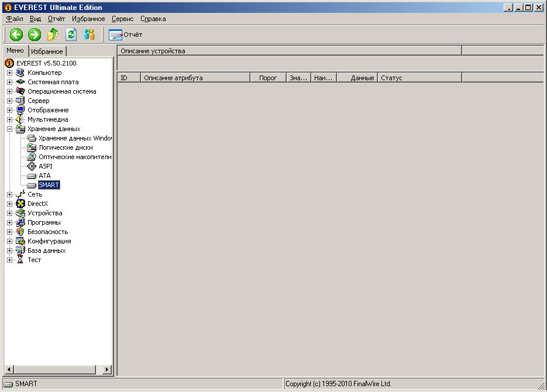
Task: Click left arrow of tree horizontal scrollbar
Action: [x=9, y=369]
